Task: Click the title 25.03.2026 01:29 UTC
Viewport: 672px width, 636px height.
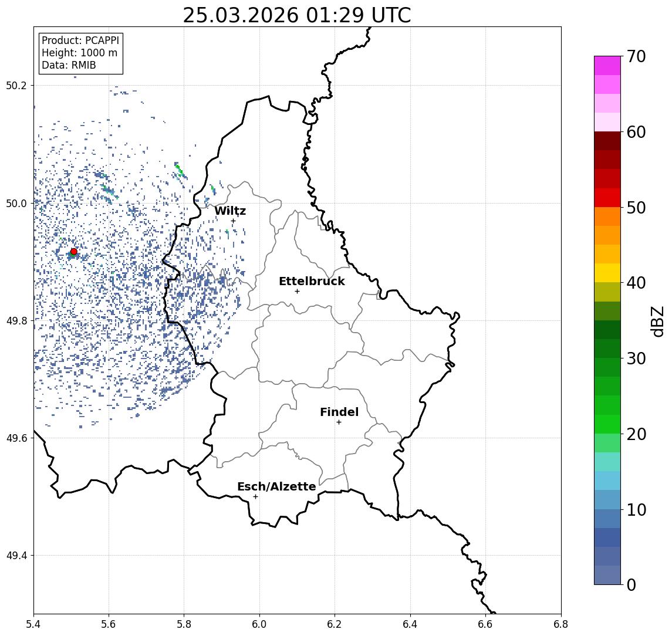Action: tap(297, 15)
